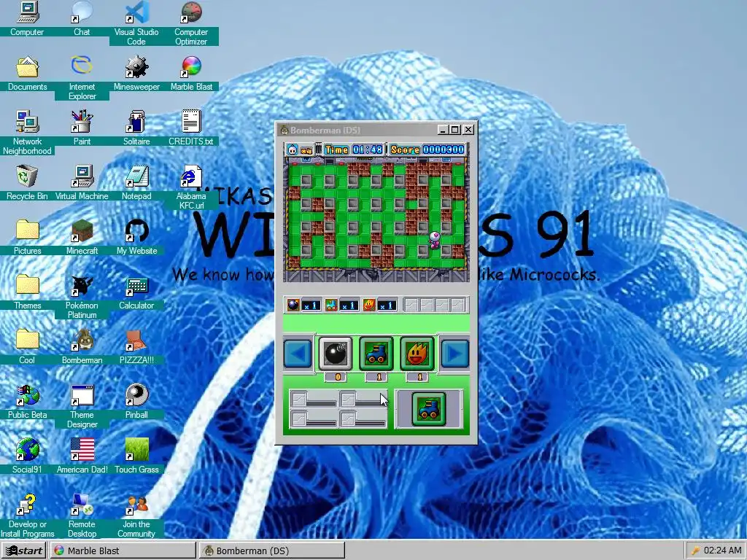The width and height of the screenshot is (747, 560).
Task: Open the Pictures folder
Action: (x=27, y=237)
